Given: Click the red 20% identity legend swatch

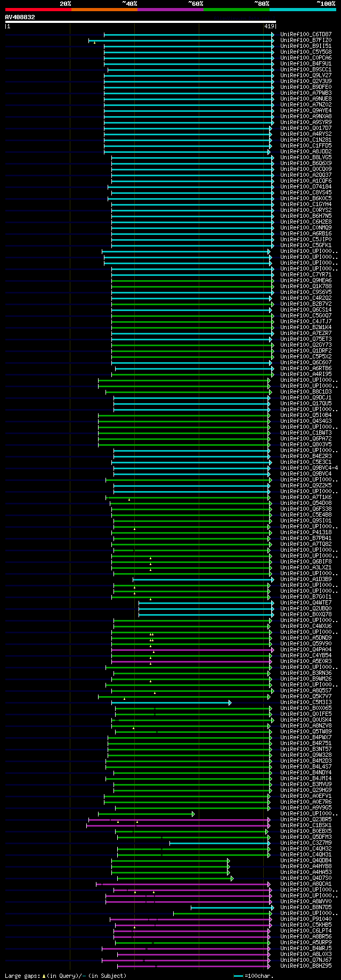Looking at the screenshot, I should (38, 10).
